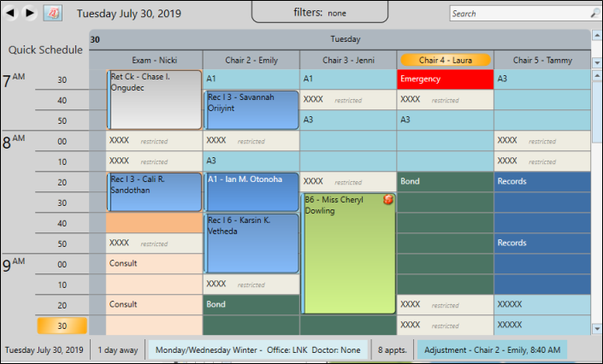
Task: Open Ret Ck - Chase I. Ongudec appointment
Action: click(154, 99)
